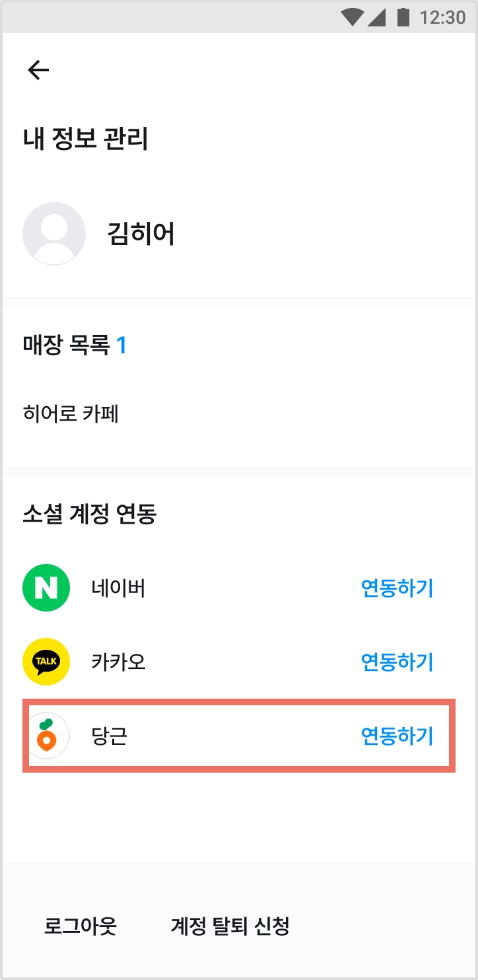The height and width of the screenshot is (980, 478).
Task: Tap the user name 김히어
Action: click(141, 234)
